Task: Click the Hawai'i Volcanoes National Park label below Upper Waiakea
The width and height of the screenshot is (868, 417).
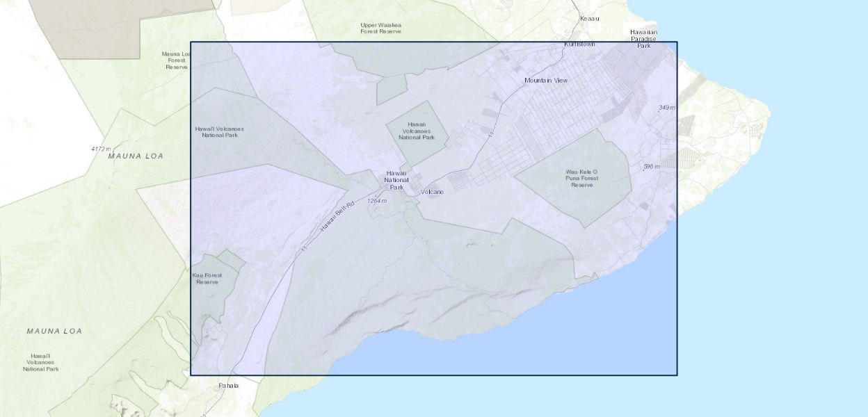Action: (417, 131)
